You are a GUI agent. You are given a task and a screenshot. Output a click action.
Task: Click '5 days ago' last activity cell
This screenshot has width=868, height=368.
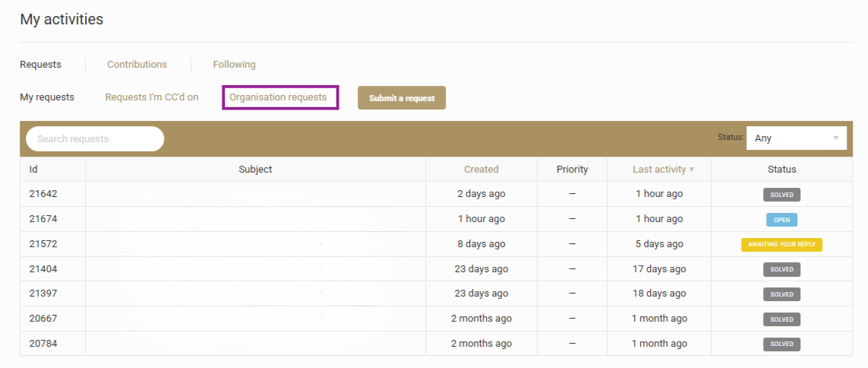(x=658, y=244)
